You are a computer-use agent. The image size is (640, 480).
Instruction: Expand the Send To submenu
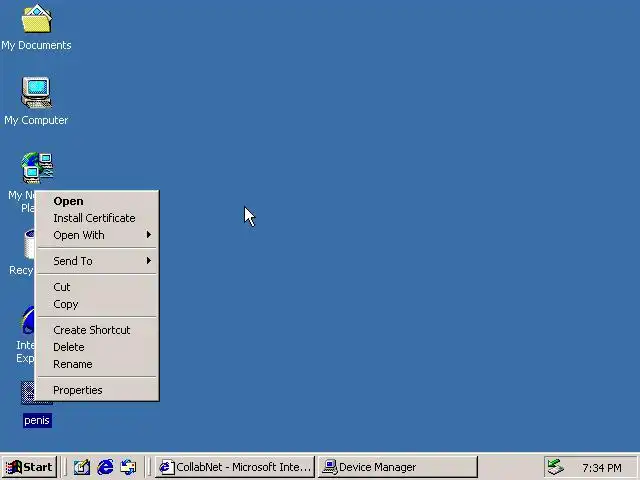click(97, 261)
